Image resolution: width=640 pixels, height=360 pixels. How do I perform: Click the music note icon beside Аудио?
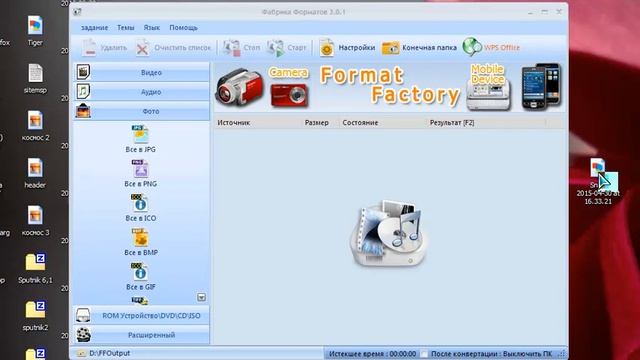pos(83,91)
